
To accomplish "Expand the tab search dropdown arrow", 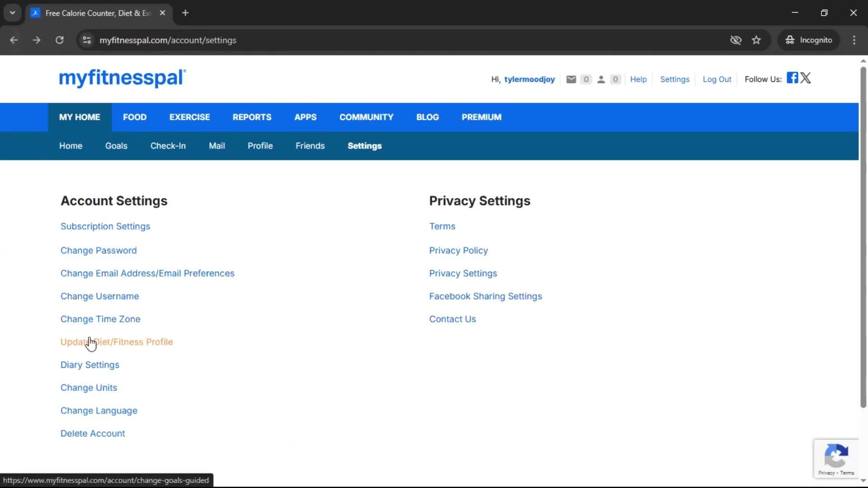I will tap(13, 13).
